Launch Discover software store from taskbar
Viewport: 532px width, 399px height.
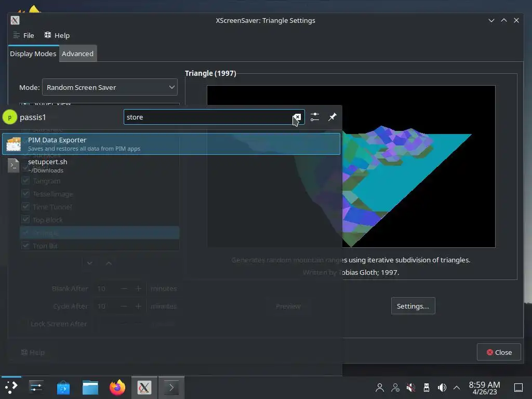(63, 388)
